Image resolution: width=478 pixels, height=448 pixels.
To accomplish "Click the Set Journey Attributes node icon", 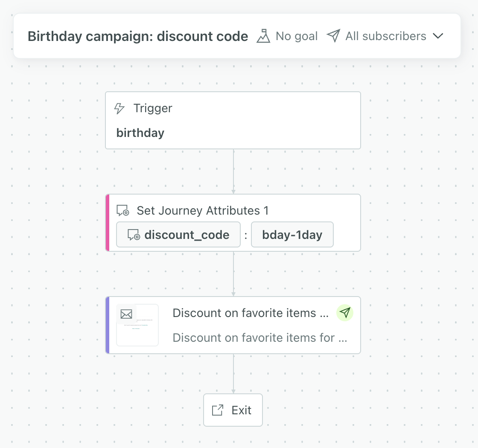I will 123,210.
